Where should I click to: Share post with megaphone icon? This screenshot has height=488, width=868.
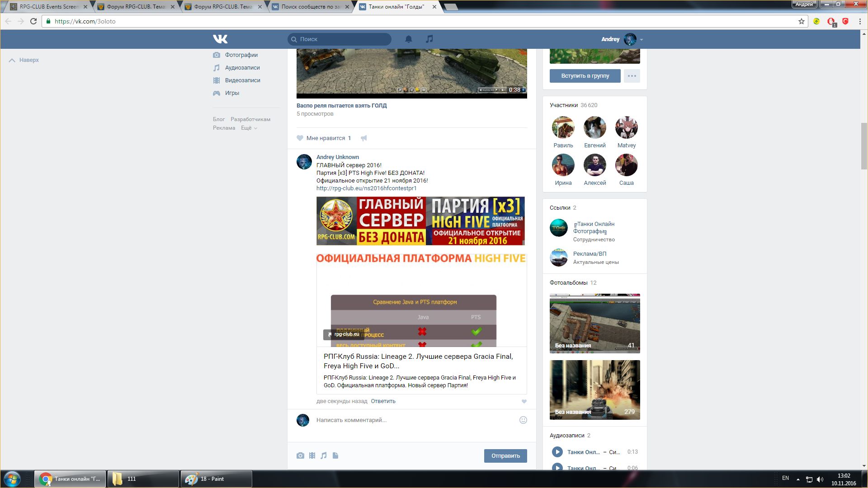click(x=364, y=138)
